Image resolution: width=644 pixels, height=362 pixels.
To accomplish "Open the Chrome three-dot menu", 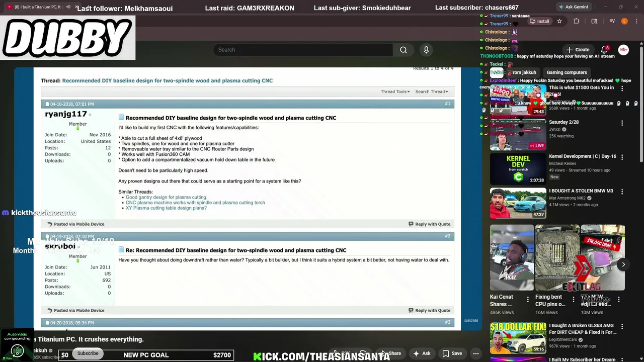I will click(x=637, y=21).
